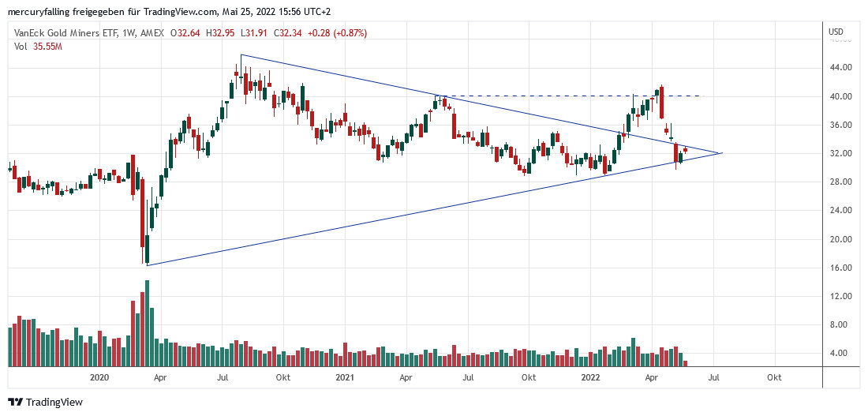Click the TradingView logo icon
868x416 pixels.
point(15,402)
